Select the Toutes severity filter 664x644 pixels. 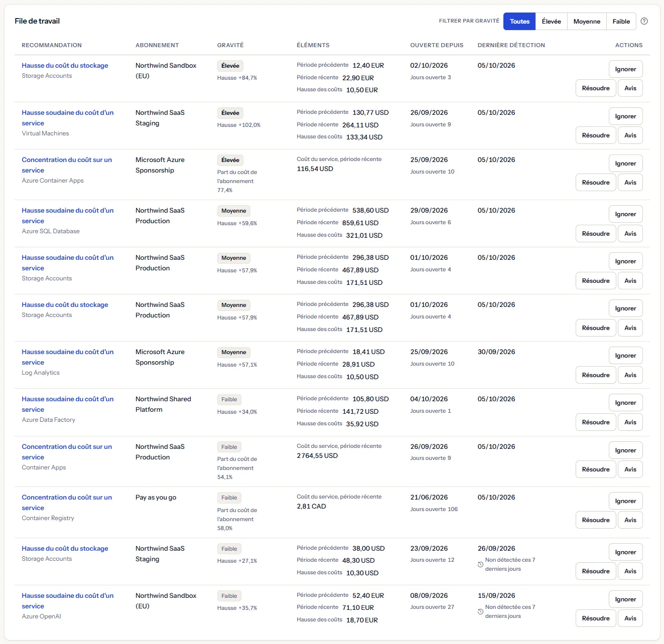(519, 22)
